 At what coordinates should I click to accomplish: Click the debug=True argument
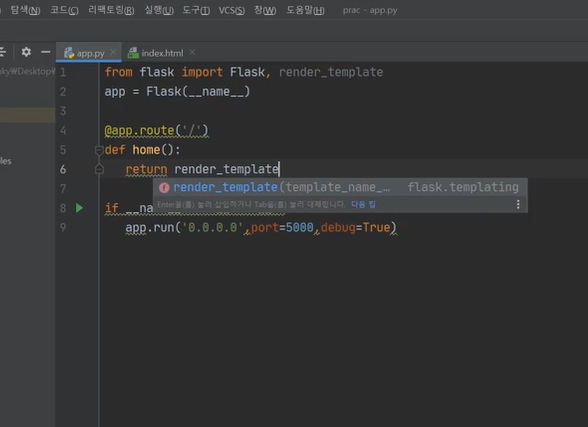[x=356, y=228]
